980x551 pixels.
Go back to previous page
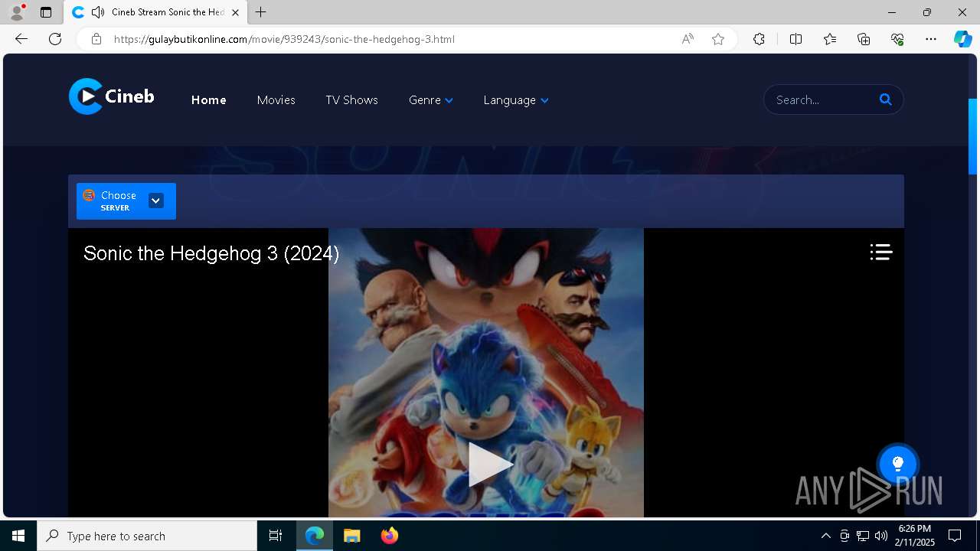21,39
